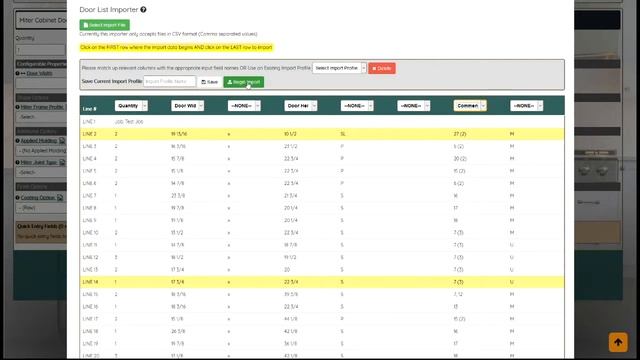Click the red Delete profile button

(382, 68)
